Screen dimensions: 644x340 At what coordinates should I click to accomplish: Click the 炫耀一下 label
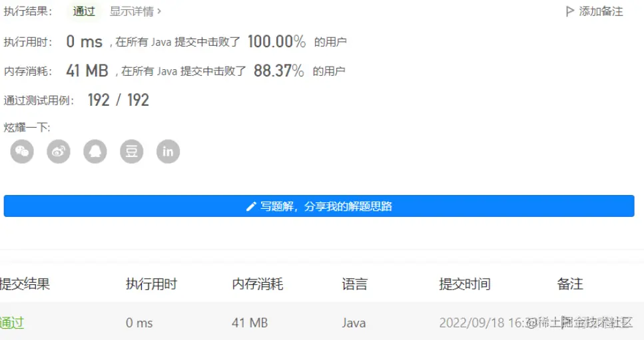pyautogui.click(x=27, y=128)
